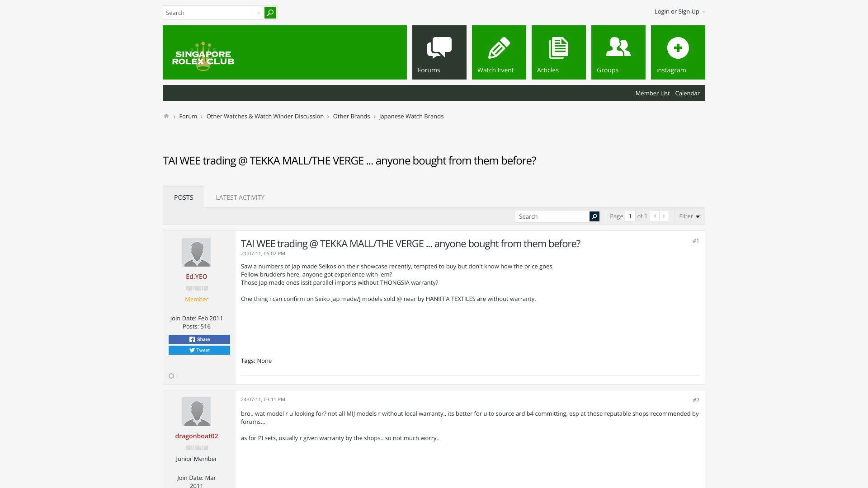Image resolution: width=868 pixels, height=488 pixels.
Task: Open the instagram tile
Action: click(678, 52)
